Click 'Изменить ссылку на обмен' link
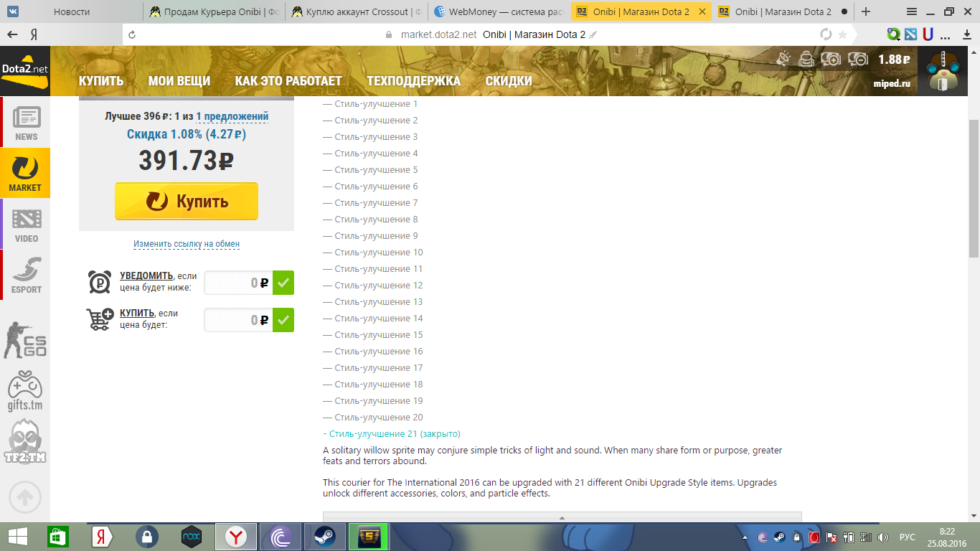This screenshot has width=980, height=551. point(187,244)
